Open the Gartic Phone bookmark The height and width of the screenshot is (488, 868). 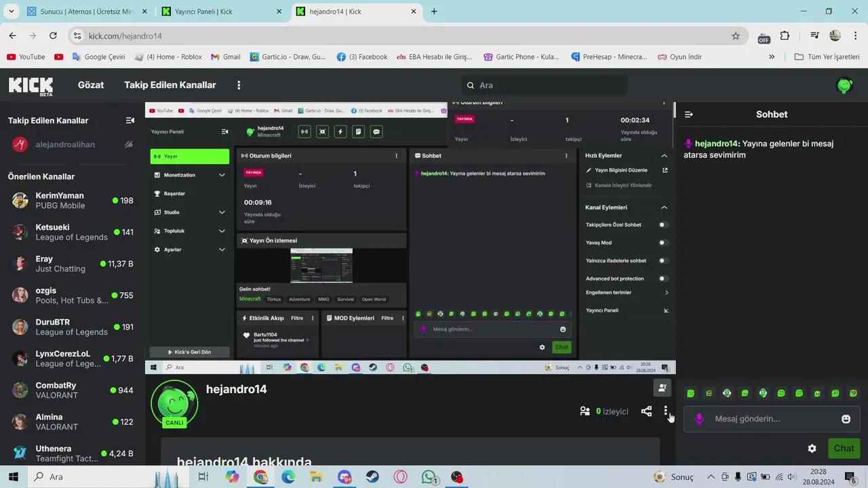pyautogui.click(x=521, y=57)
